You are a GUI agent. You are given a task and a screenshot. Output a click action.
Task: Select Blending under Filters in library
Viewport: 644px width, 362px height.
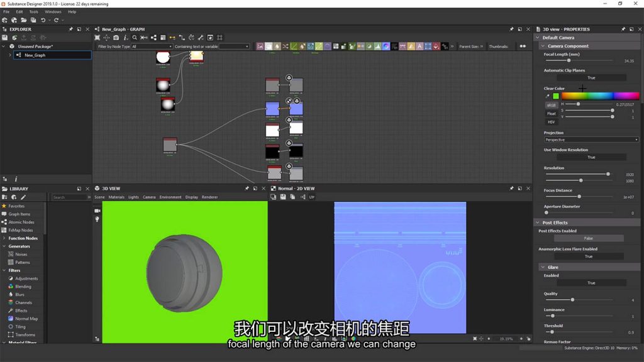pos(23,287)
